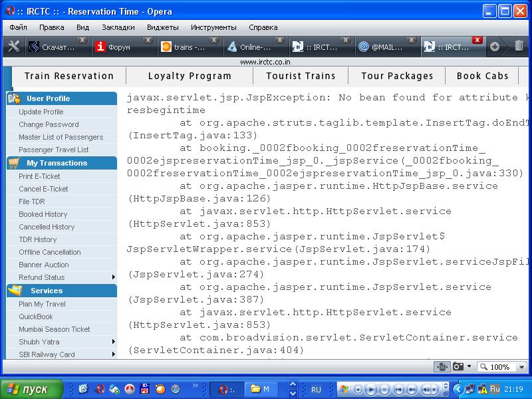Open the Закладки menu
The width and height of the screenshot is (532, 399).
point(118,27)
